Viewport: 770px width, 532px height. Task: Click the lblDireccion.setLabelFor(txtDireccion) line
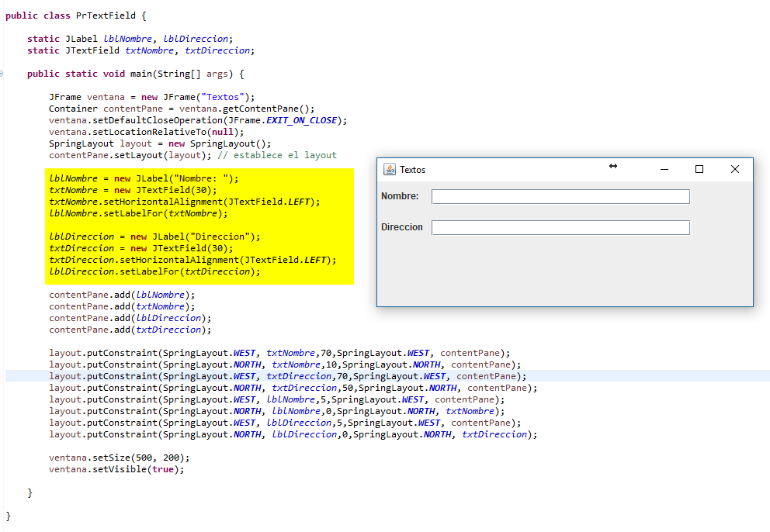pyautogui.click(x=154, y=271)
